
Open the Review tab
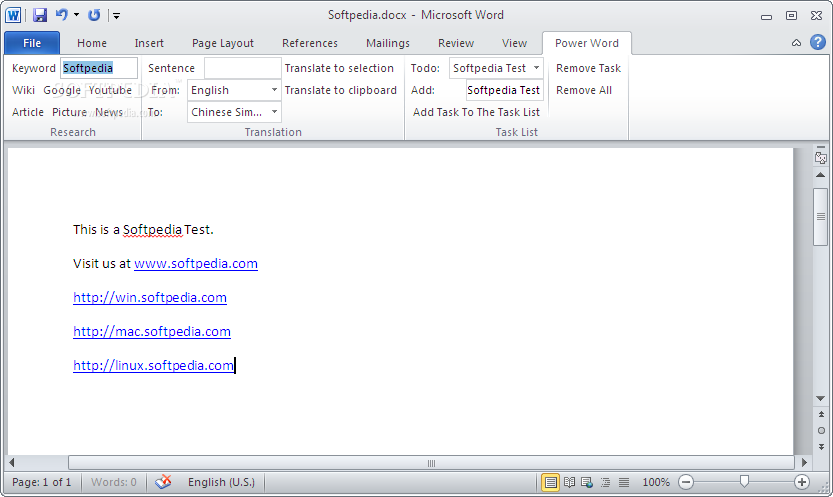[456, 43]
